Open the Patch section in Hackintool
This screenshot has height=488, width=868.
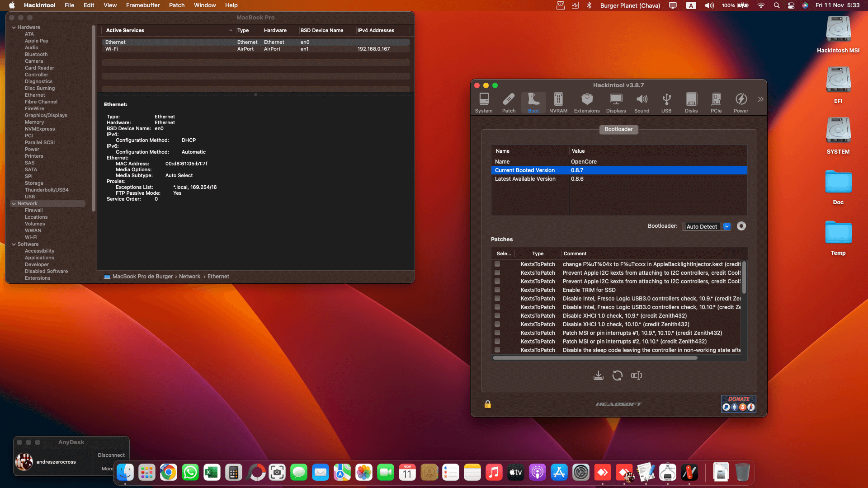(509, 103)
